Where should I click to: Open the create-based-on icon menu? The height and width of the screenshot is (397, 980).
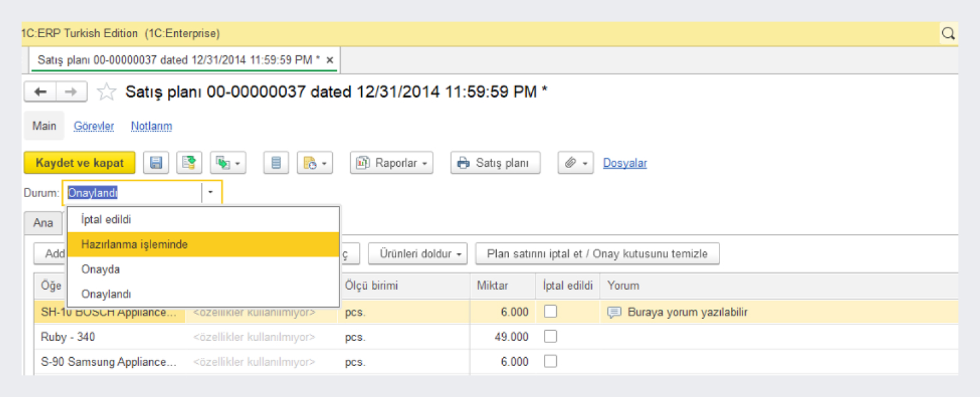click(x=228, y=163)
